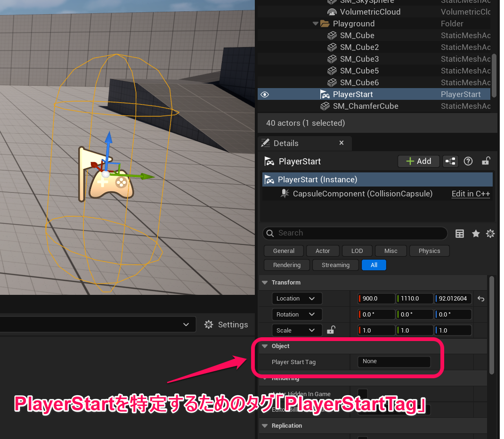Click SM_ChamferCube mesh icon

point(325,106)
